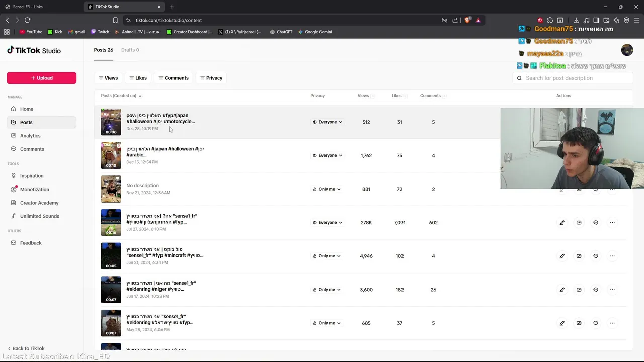
Task: Open analytics icon for the 4,946-views post
Action: [579, 256]
